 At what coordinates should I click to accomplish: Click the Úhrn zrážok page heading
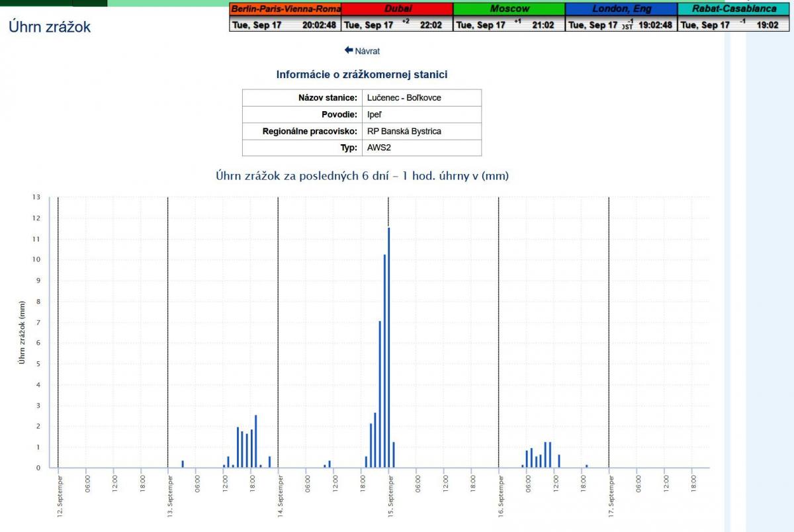[x=50, y=27]
